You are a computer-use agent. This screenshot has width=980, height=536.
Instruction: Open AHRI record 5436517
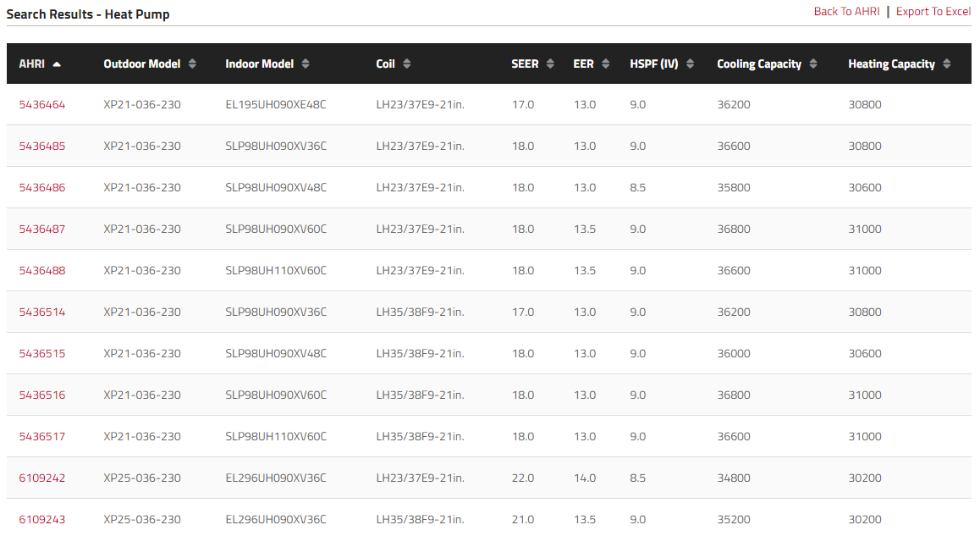(41, 437)
